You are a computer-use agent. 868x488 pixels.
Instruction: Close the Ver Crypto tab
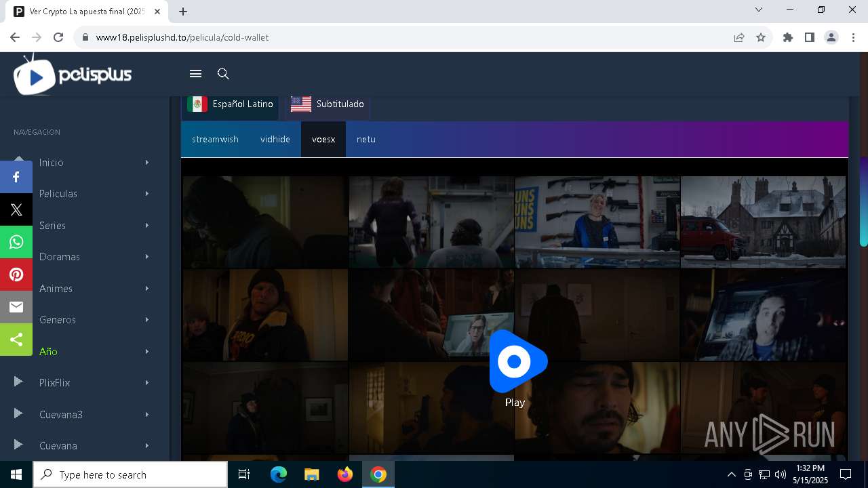(x=157, y=11)
